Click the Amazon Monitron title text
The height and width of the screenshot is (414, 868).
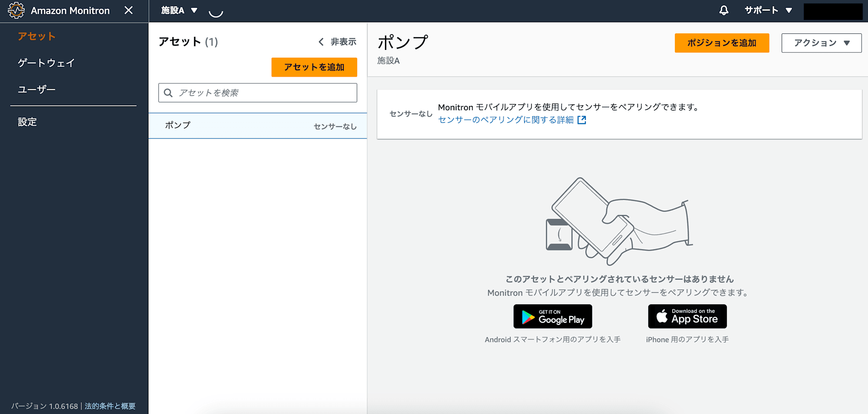70,10
